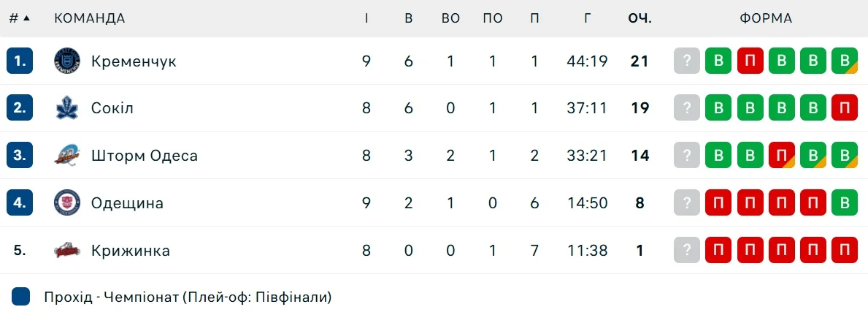Sort table by the # rank column

(x=19, y=18)
